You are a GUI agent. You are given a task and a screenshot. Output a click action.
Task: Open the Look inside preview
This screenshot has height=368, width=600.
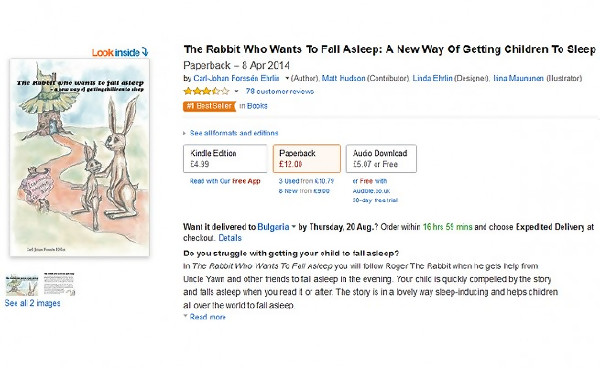click(120, 52)
